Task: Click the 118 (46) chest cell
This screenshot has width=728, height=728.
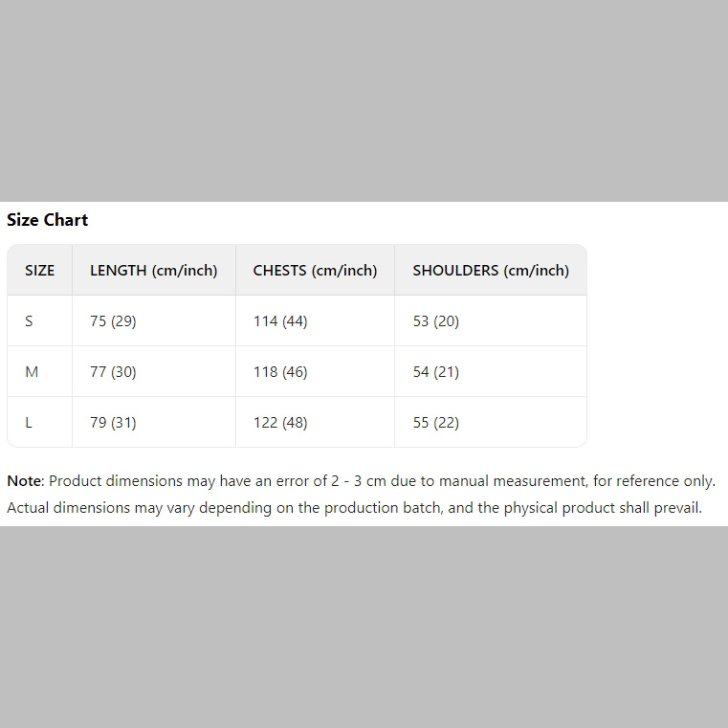Action: tap(280, 372)
